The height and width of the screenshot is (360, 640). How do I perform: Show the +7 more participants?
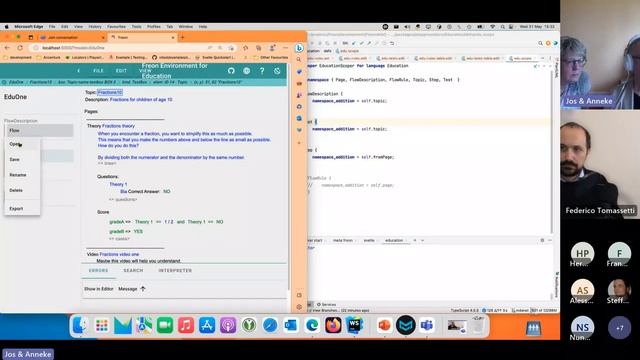tap(619, 328)
